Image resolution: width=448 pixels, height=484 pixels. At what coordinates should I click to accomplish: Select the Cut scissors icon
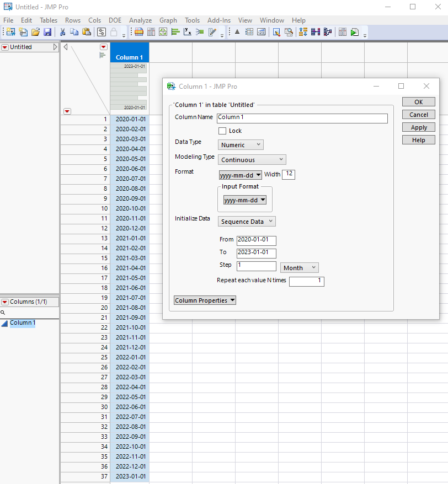[62, 31]
